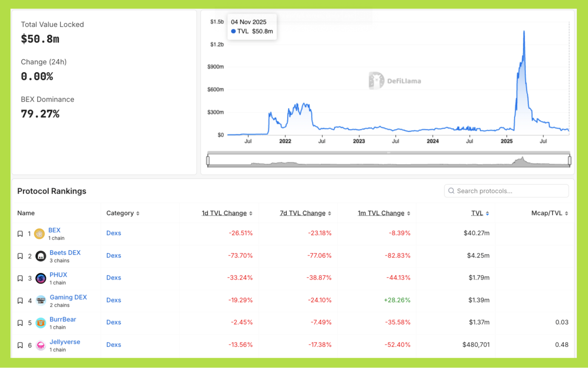The width and height of the screenshot is (588, 368).
Task: Click the Gaming DEX logo icon
Action: [41, 301]
